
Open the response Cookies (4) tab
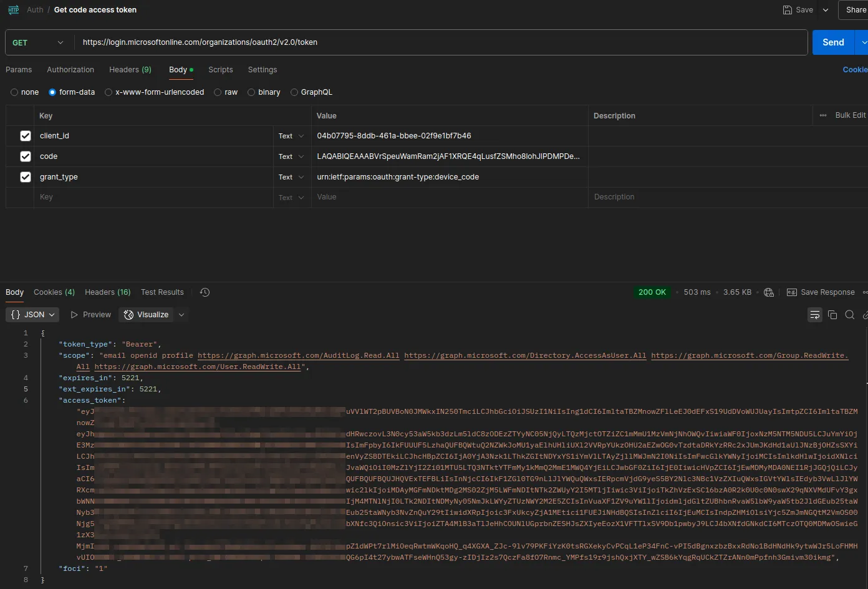coord(54,292)
